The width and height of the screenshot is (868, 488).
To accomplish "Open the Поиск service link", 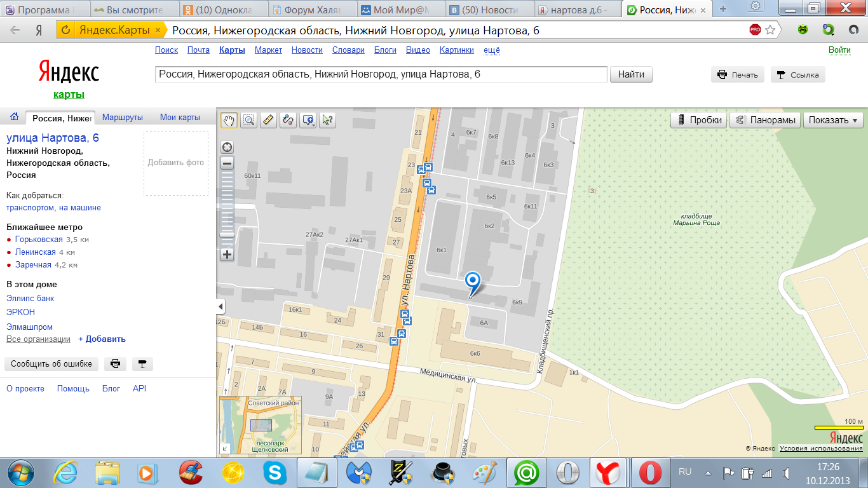I will pos(166,50).
